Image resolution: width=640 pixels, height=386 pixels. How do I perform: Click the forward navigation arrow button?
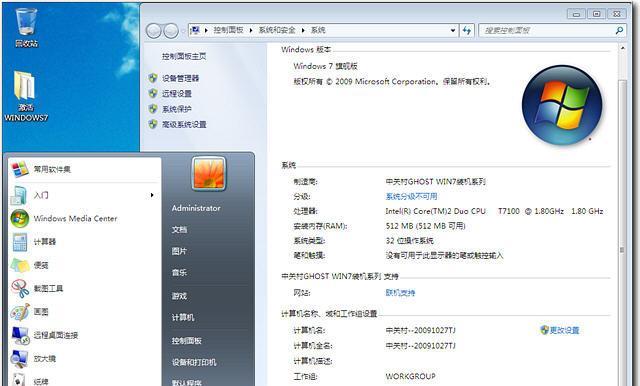171,31
